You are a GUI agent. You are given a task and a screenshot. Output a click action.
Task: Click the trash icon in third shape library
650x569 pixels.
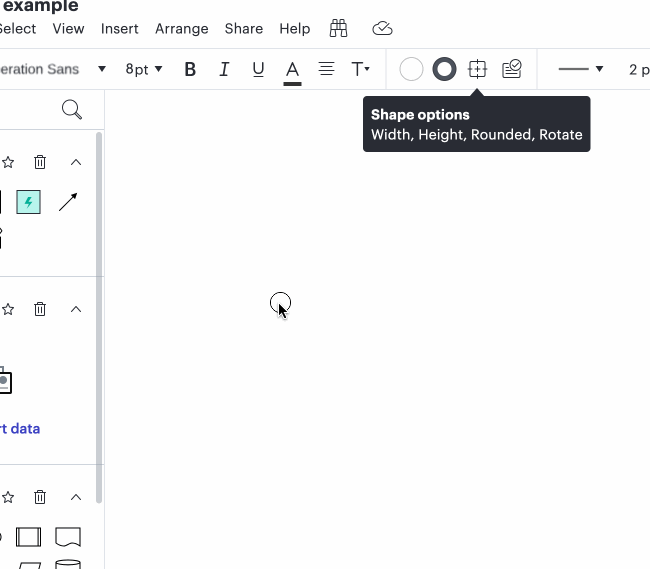pos(40,497)
